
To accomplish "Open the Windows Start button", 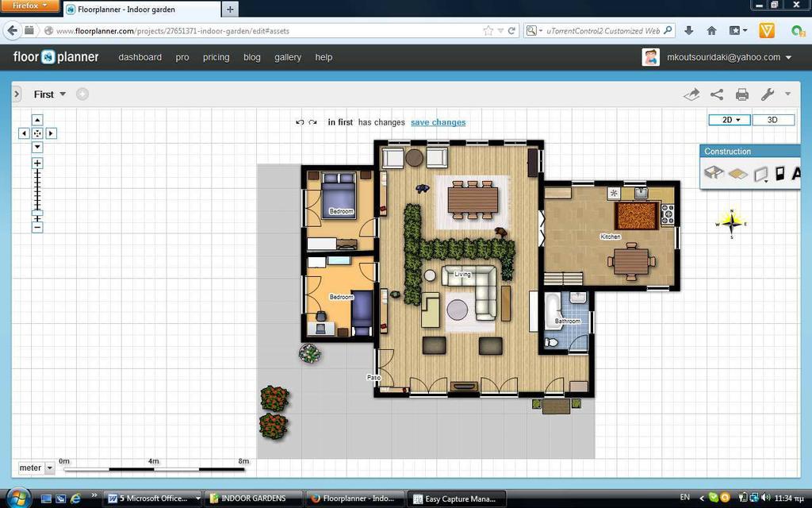I will (19, 498).
